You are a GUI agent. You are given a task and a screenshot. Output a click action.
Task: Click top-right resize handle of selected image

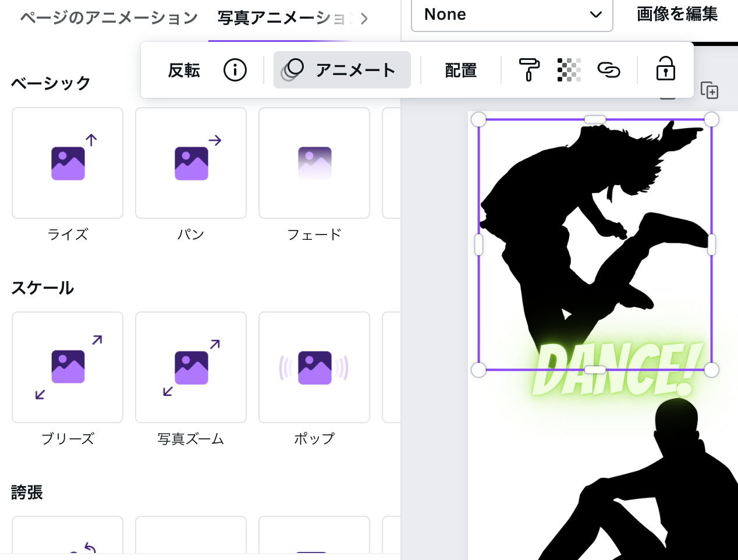click(x=711, y=119)
